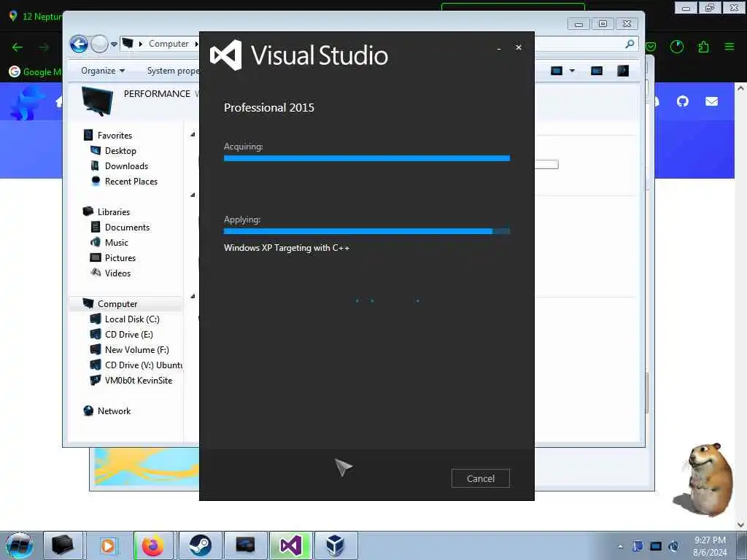Open the Documents library
This screenshot has height=560, width=747.
tap(127, 227)
